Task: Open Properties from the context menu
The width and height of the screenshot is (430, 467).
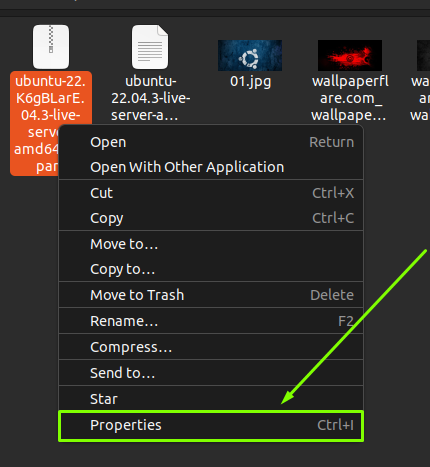Action: pyautogui.click(x=211, y=426)
